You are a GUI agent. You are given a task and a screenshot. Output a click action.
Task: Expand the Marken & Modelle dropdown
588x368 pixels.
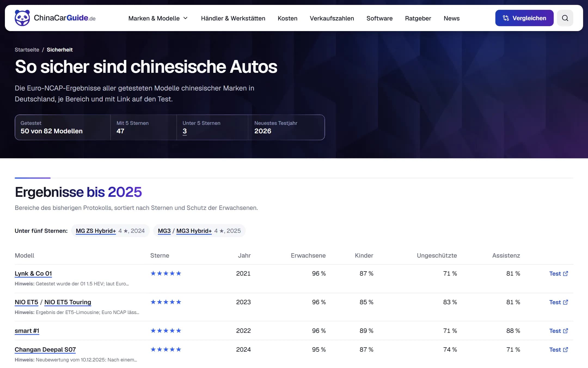(x=158, y=18)
